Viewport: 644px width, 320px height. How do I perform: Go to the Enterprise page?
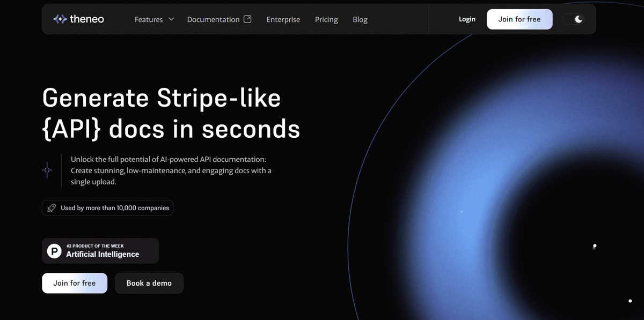pyautogui.click(x=283, y=19)
